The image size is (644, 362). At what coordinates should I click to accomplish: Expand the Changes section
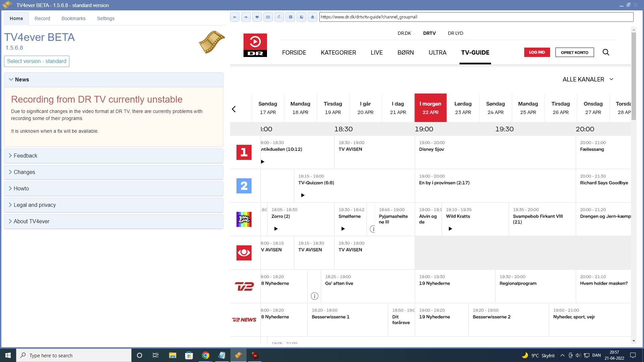(x=114, y=172)
